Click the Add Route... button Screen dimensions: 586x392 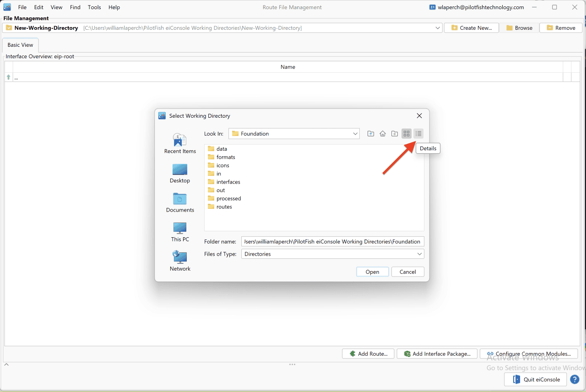[x=368, y=354]
